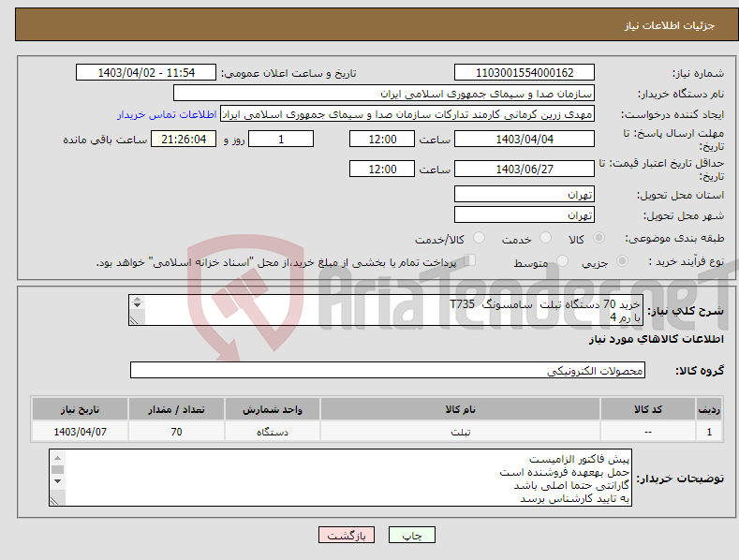This screenshot has width=739, height=560.
Task: Click the row number cell 1
Action: pyautogui.click(x=709, y=432)
